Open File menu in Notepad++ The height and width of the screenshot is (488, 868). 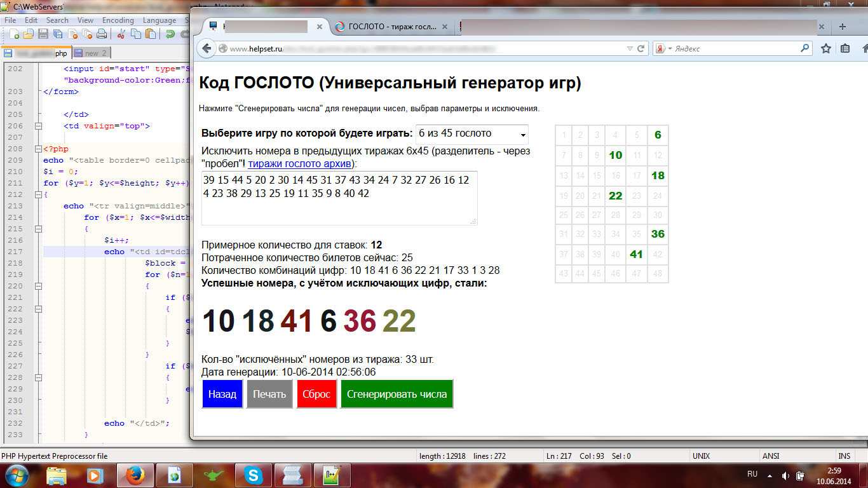click(x=10, y=20)
